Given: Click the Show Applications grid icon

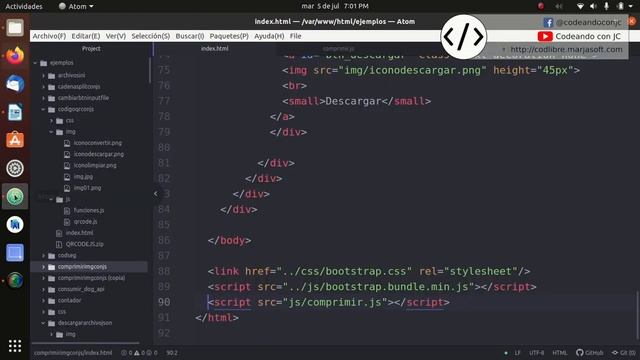Looking at the screenshot, I should click(15, 346).
